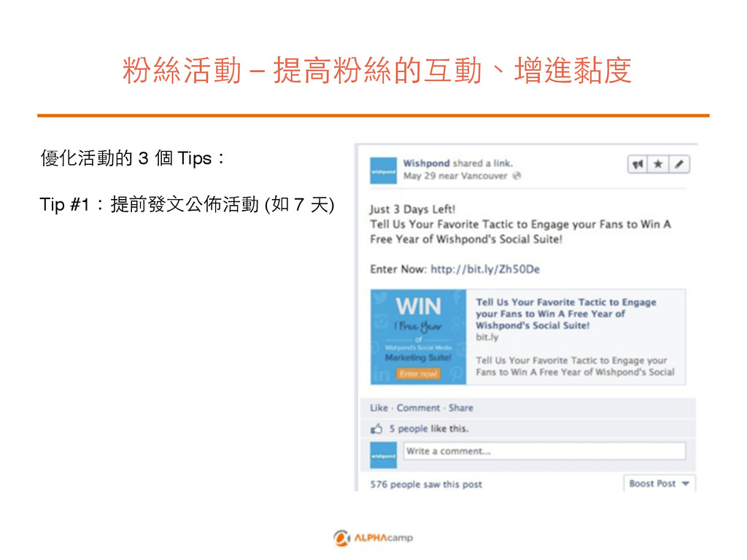The width and height of the screenshot is (747, 560).
Task: Click the Wishpond profile avatar on post
Action: tap(383, 171)
